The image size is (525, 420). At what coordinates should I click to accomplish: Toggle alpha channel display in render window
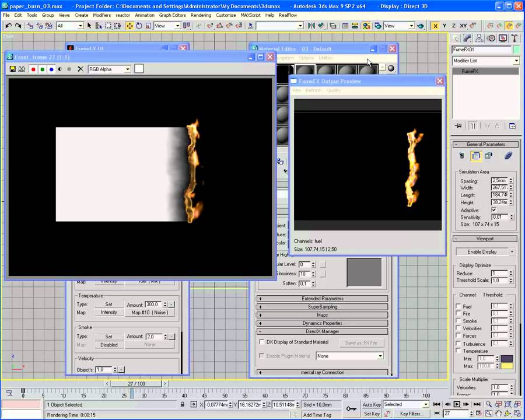pyautogui.click(x=60, y=69)
